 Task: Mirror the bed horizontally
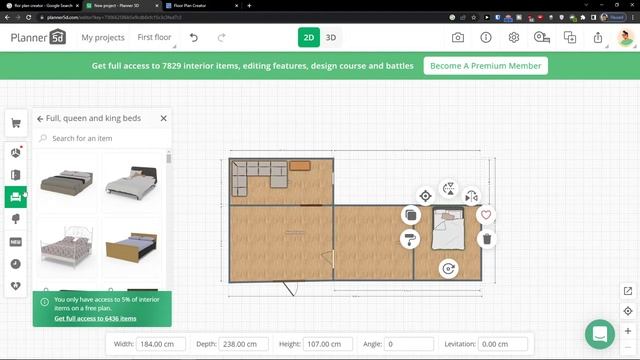point(471,197)
